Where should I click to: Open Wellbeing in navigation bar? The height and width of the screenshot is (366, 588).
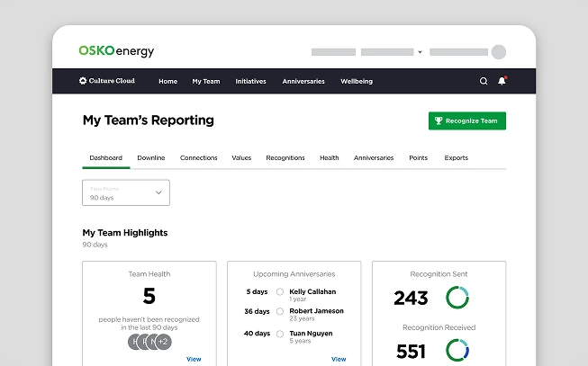[357, 81]
